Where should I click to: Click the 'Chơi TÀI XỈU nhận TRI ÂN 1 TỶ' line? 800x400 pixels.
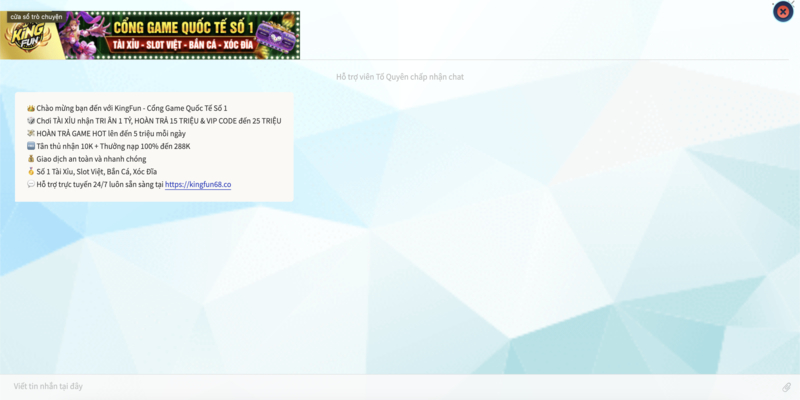(x=154, y=121)
